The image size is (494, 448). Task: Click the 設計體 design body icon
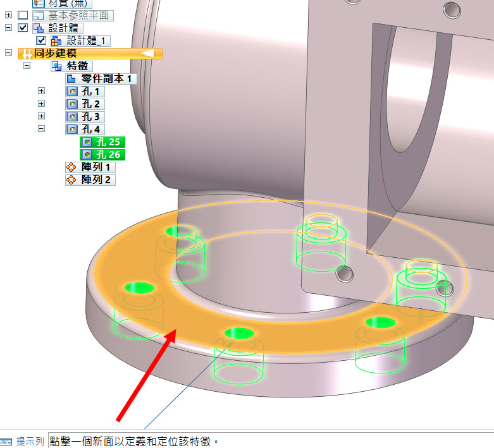(x=38, y=28)
